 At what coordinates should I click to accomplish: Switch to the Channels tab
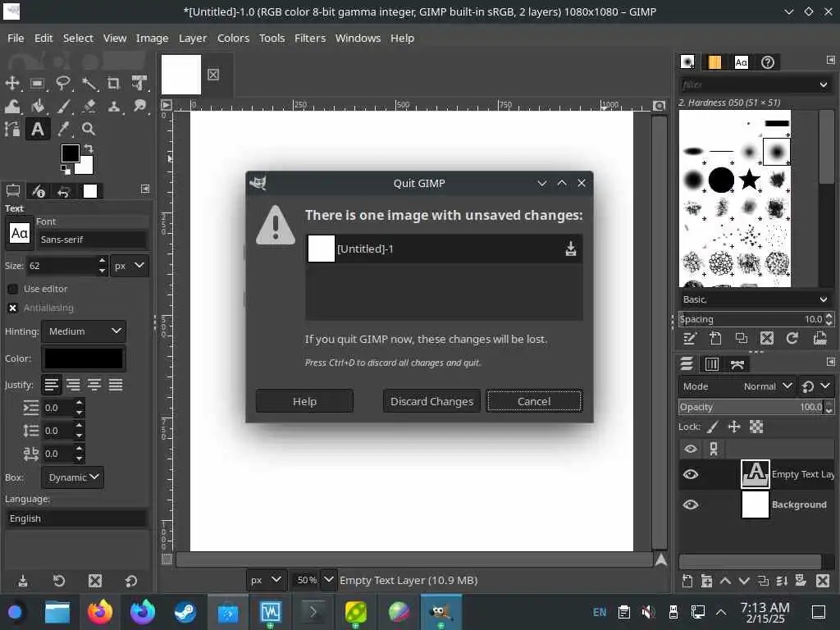pos(712,364)
